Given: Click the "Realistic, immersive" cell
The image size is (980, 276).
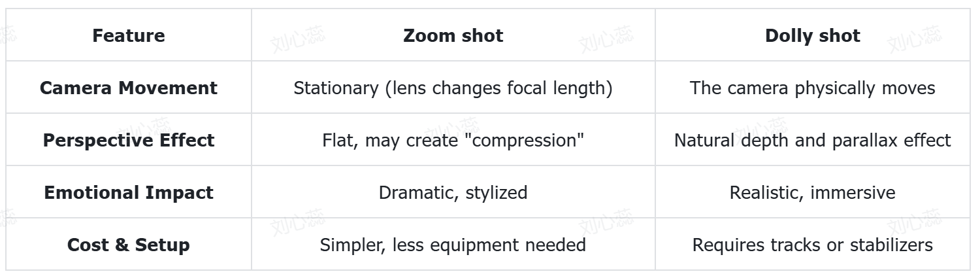Looking at the screenshot, I should point(812,192).
